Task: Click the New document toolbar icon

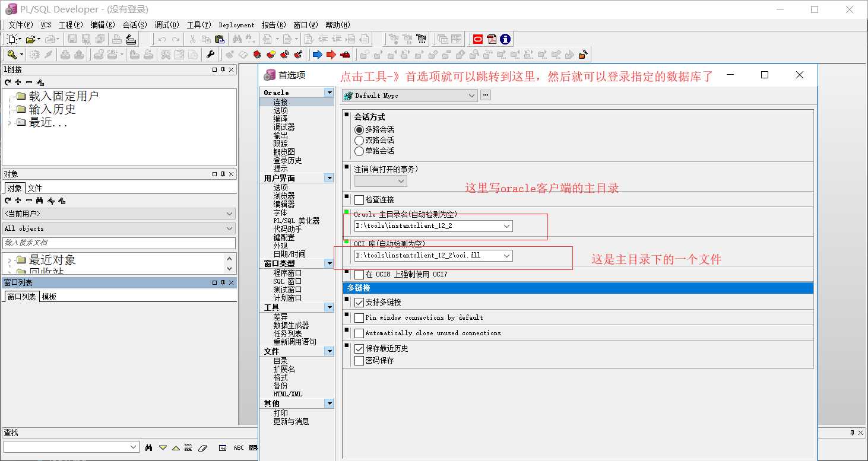Action: tap(11, 39)
